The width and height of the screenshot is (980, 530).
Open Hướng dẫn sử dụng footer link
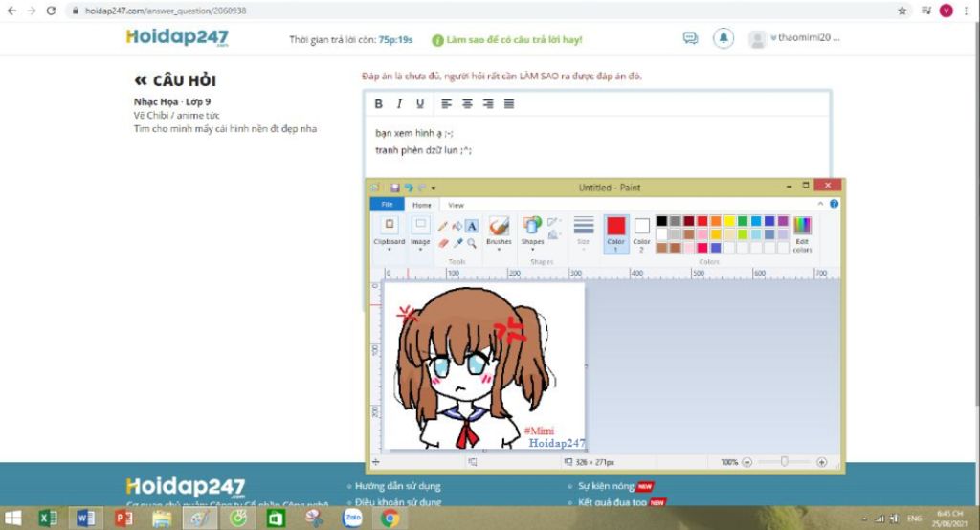click(397, 486)
